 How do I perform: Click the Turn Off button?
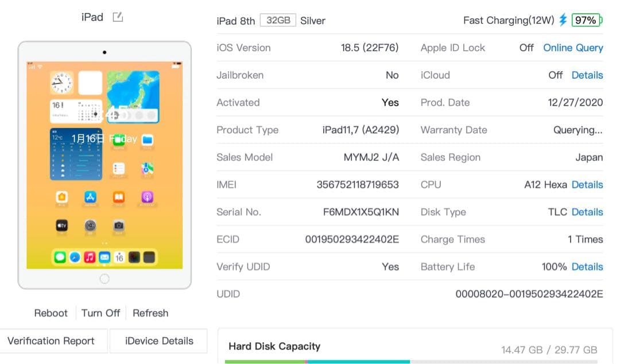pyautogui.click(x=100, y=313)
